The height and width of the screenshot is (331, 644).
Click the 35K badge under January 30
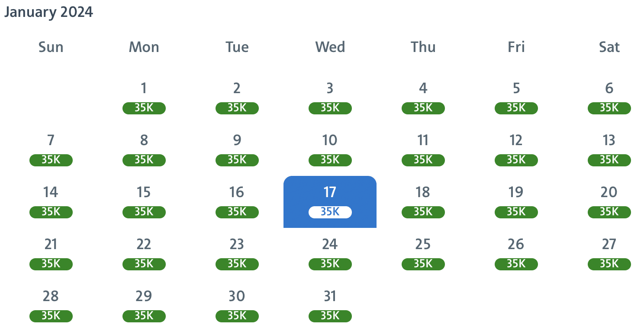237,316
